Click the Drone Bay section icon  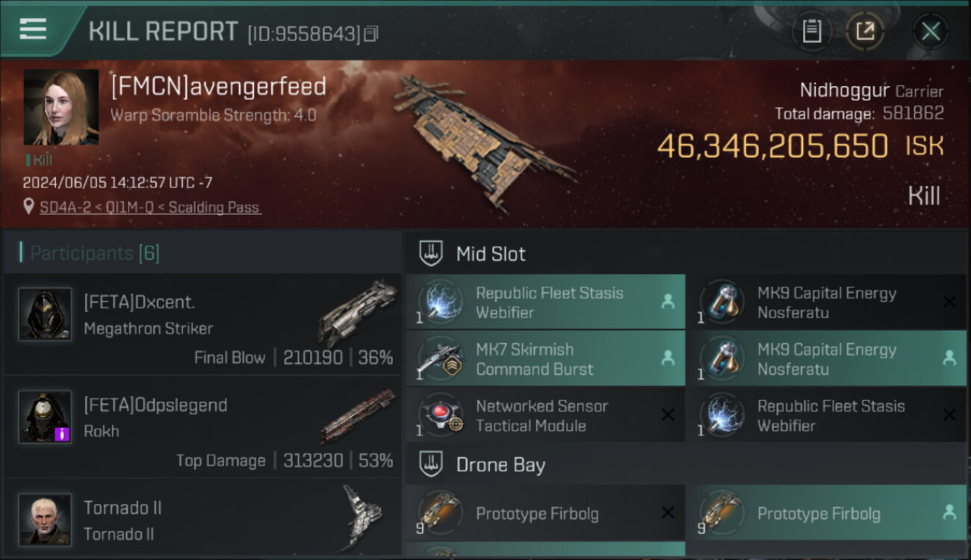click(x=431, y=464)
